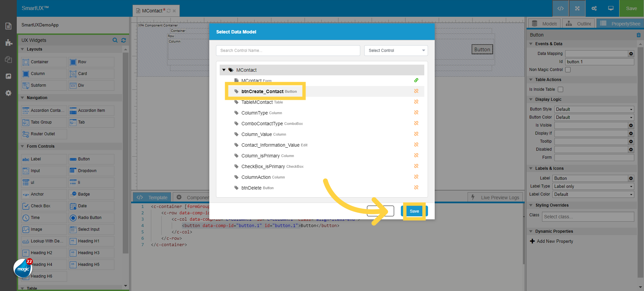
Task: Select the Accordion Item widget
Action: 91,111
